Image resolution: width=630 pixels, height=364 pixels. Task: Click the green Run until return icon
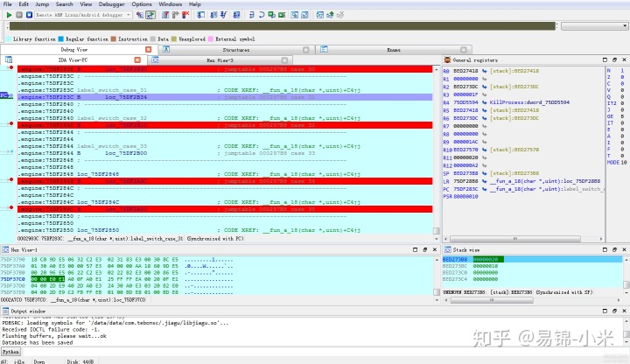click(x=271, y=15)
